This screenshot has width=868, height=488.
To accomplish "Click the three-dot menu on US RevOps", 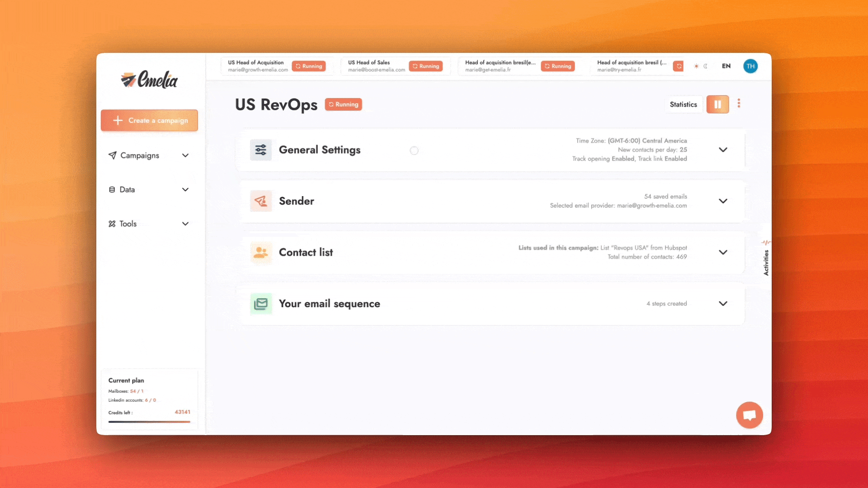I will click(x=739, y=103).
